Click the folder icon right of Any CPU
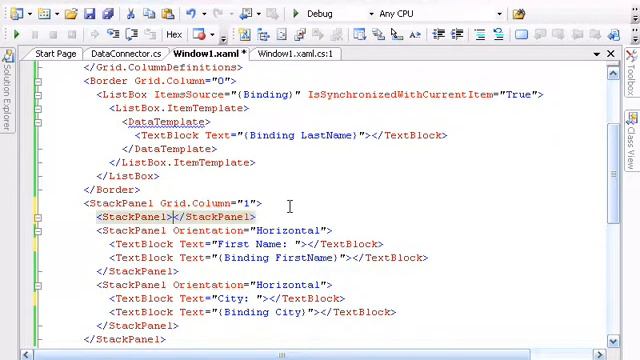Screen dimensions: 640x360 pos(519,14)
